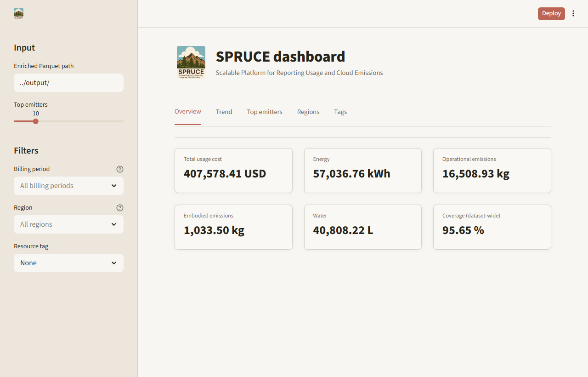Click the Input section heading
Screen dimensions: 588x377
[24, 48]
